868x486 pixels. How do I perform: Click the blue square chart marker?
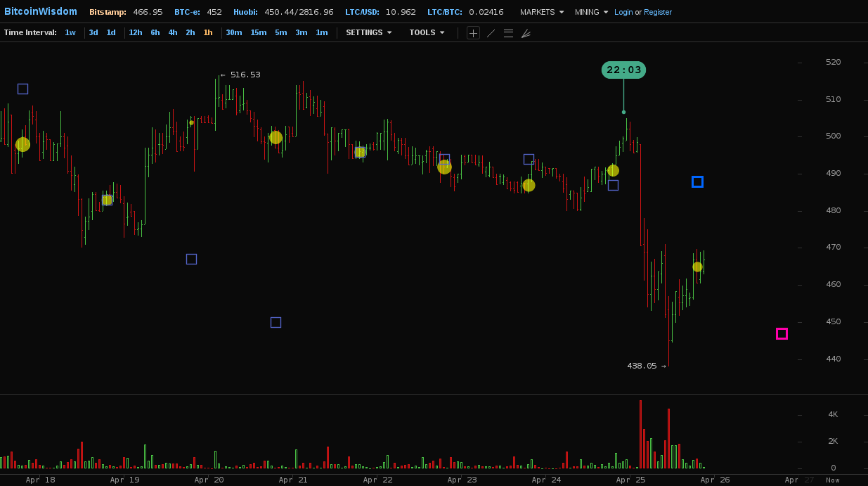697,182
